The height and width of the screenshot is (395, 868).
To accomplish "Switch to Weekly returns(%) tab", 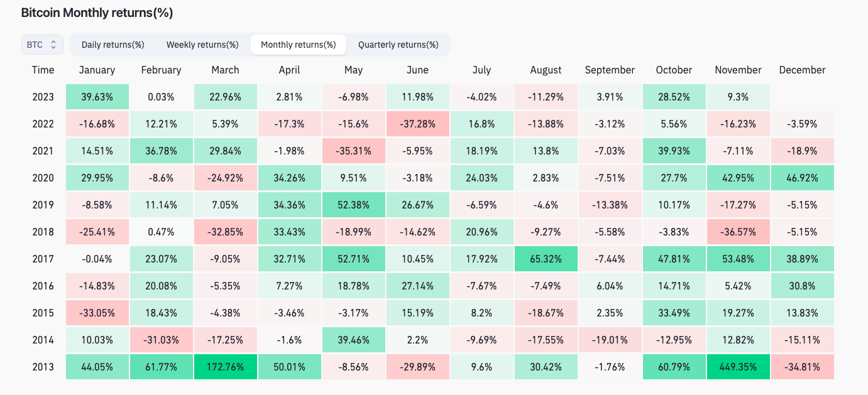I will (x=202, y=45).
